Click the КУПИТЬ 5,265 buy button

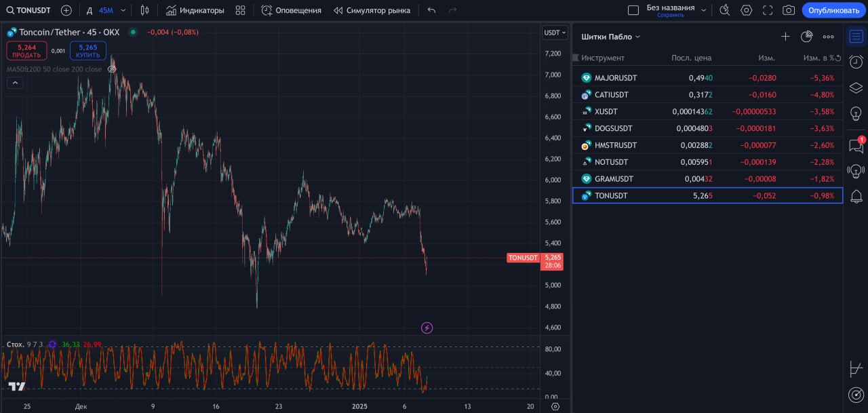click(88, 51)
